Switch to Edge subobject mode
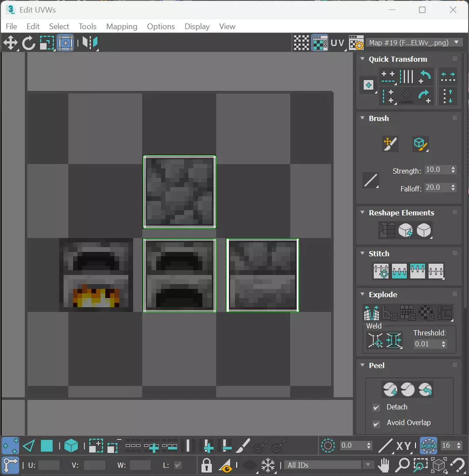 (29, 446)
